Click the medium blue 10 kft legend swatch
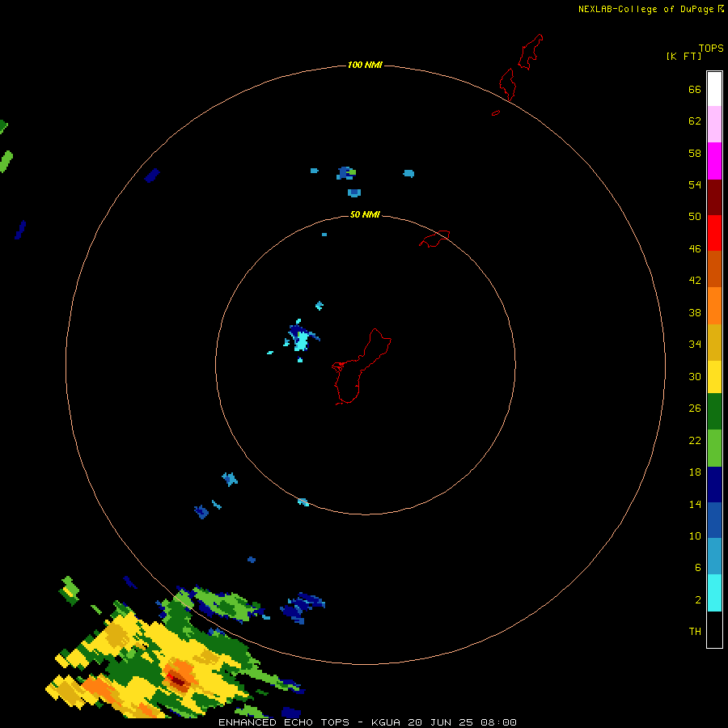Screen dimensions: 728x728 714,520
